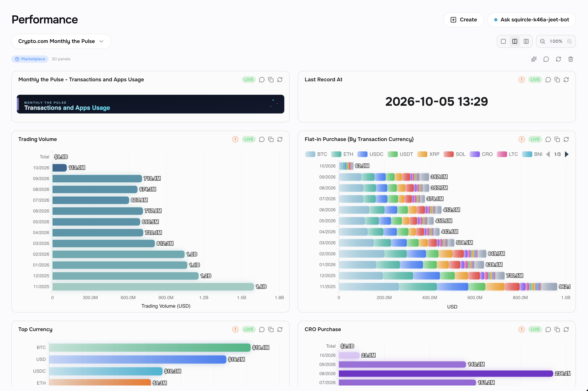The width and height of the screenshot is (588, 391).
Task: Ask squircle-k46a-jeet-bot button
Action: [532, 20]
